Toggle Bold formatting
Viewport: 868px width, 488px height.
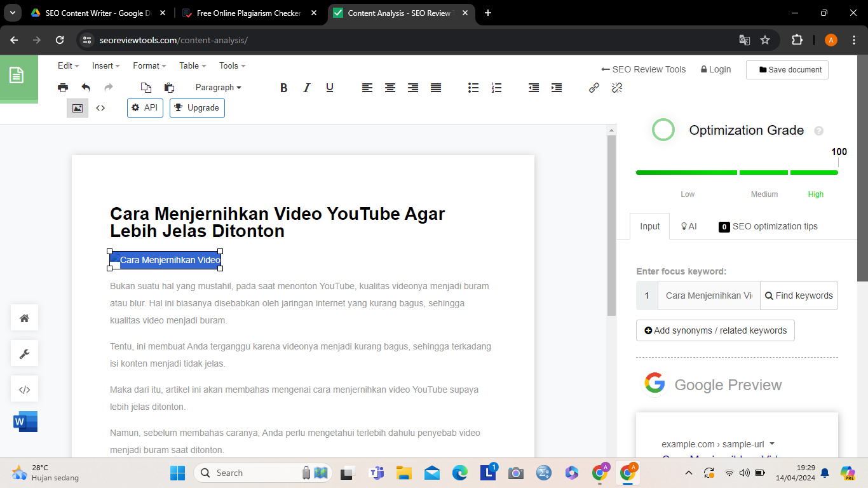point(284,88)
